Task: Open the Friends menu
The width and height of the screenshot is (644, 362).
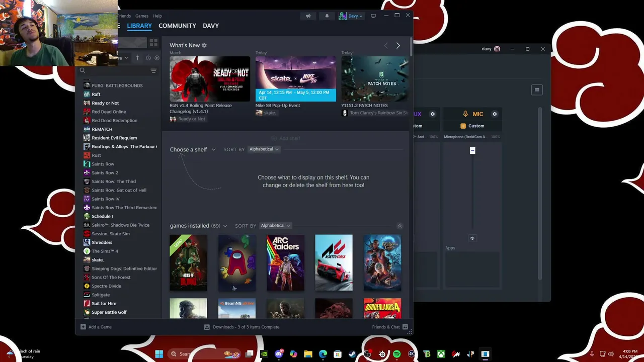Action: 124,16
